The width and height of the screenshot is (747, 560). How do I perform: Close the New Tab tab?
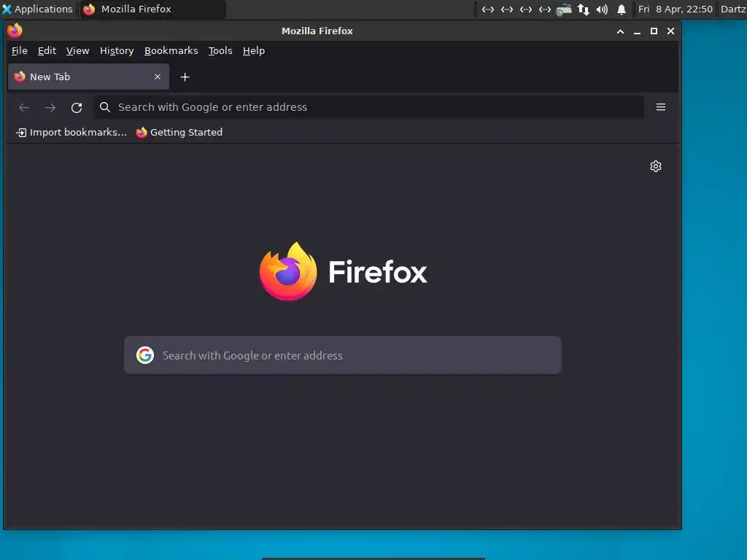(x=158, y=77)
